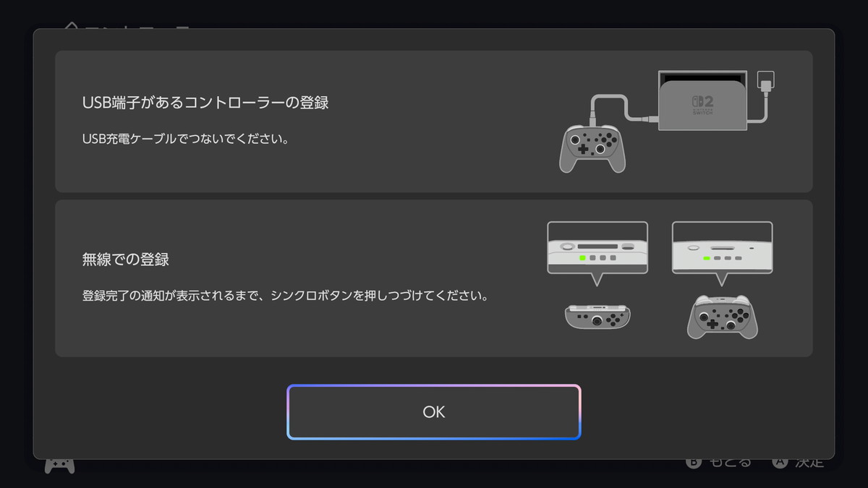
Task: Click the green LED on the Joy-Con close-up
Action: tap(581, 257)
